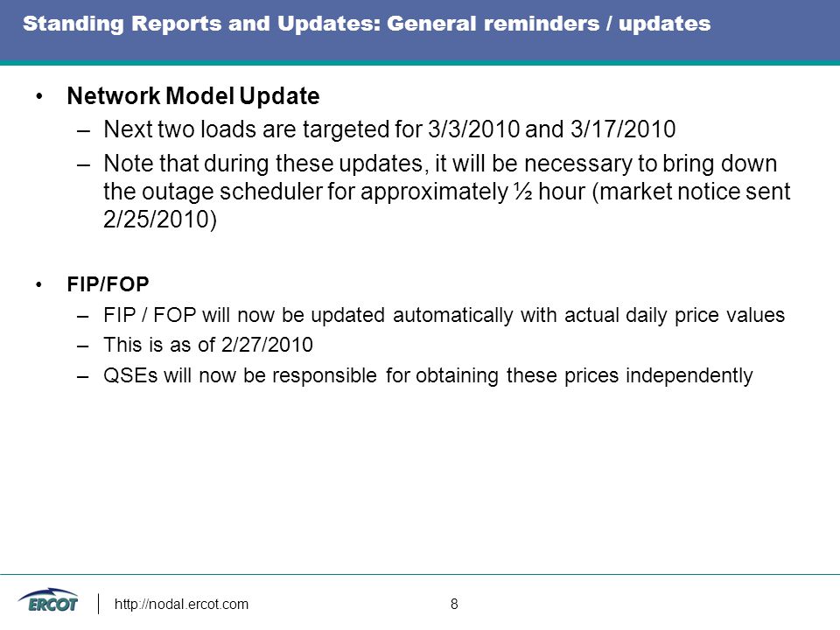Image resolution: width=840 pixels, height=630 pixels.
Task: Click the date 2/25/2010) in the note
Action: click(160, 219)
